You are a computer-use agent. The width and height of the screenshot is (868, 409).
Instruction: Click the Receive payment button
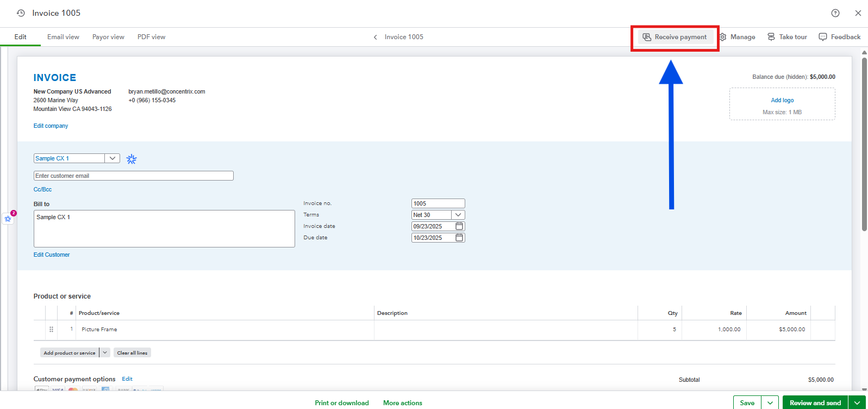[675, 37]
